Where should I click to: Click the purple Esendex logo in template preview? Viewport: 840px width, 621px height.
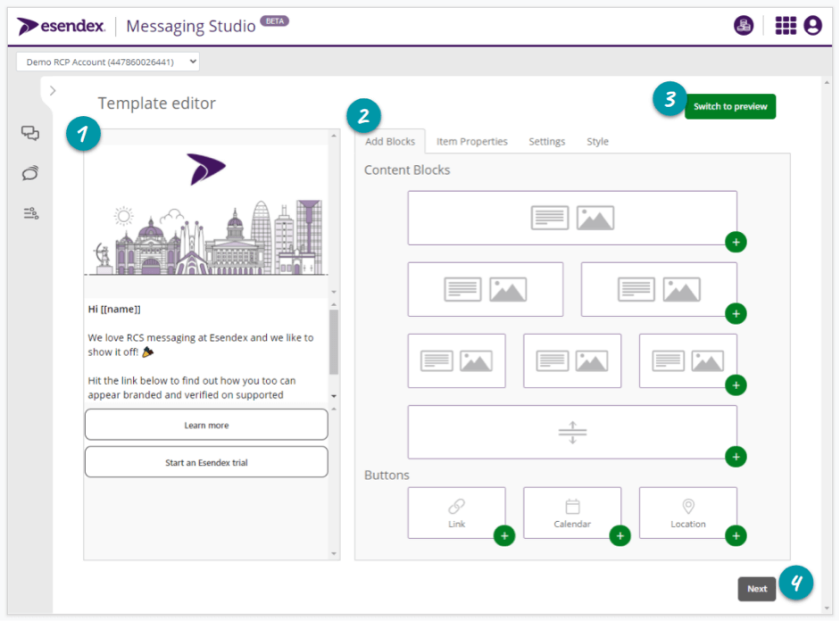tap(206, 170)
